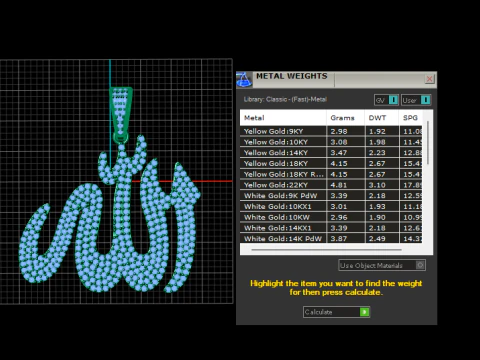This screenshot has height=360, width=480.
Task: Click the green arrow on Calculate
Action: 364,312
